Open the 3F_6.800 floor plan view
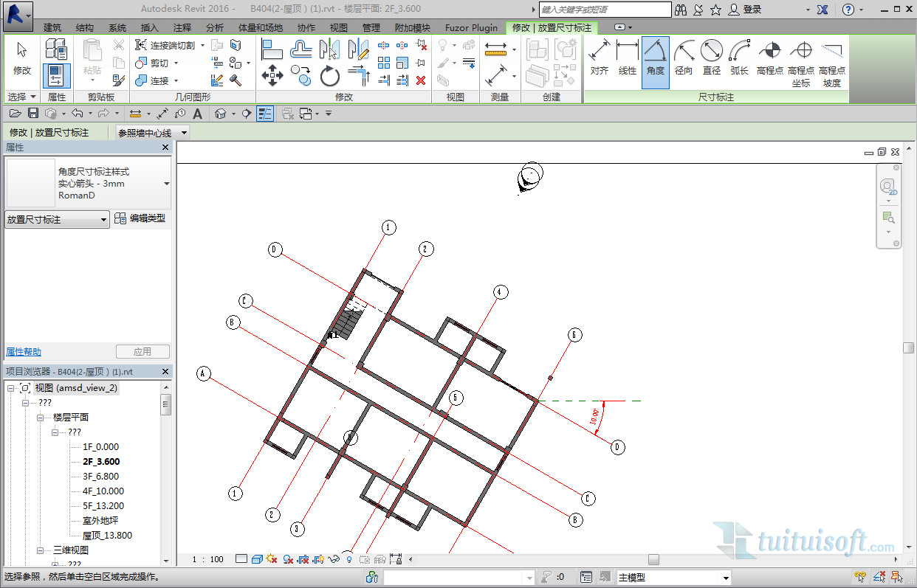The image size is (917, 588). point(100,477)
